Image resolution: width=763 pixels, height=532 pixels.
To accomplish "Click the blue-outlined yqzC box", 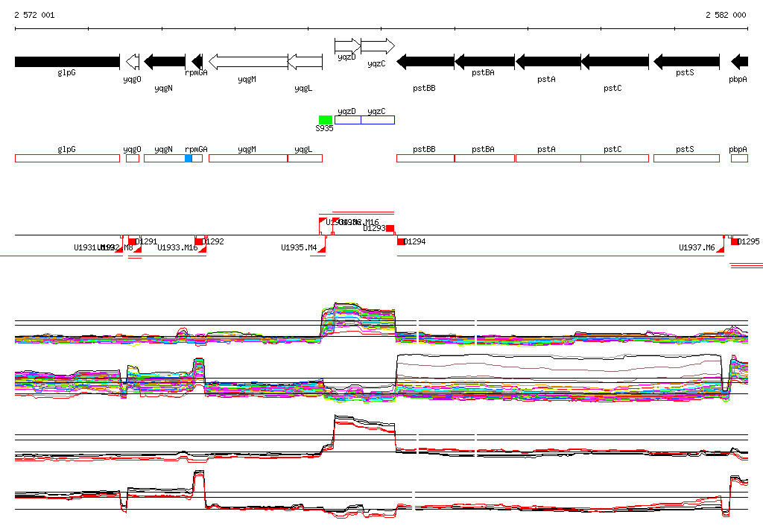I will click(x=378, y=120).
